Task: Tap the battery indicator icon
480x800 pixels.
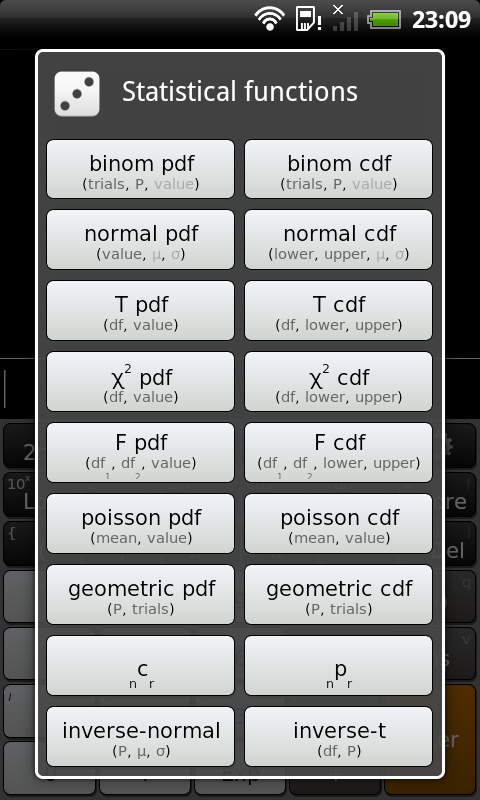Action: pyautogui.click(x=384, y=20)
